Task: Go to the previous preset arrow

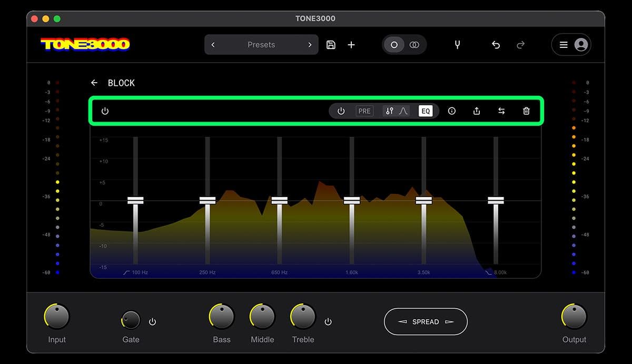Action: point(213,45)
